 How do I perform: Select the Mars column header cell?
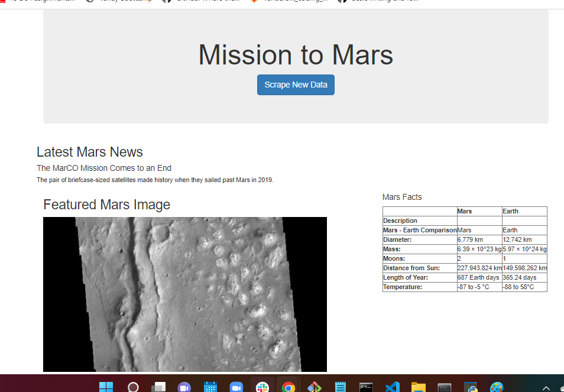tap(479, 211)
